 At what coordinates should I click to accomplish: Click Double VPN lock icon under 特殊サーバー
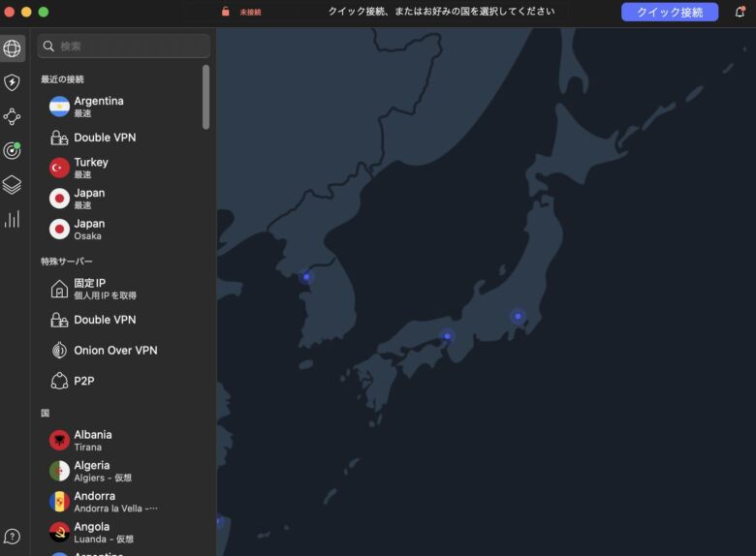(59, 320)
